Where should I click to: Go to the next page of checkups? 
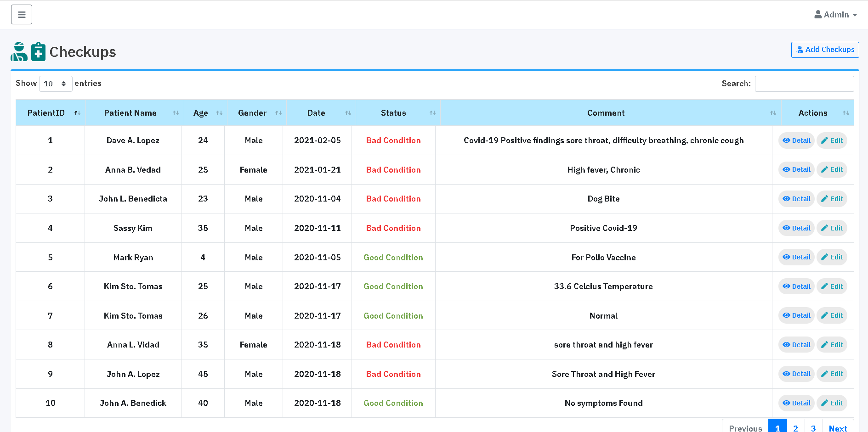click(839, 428)
